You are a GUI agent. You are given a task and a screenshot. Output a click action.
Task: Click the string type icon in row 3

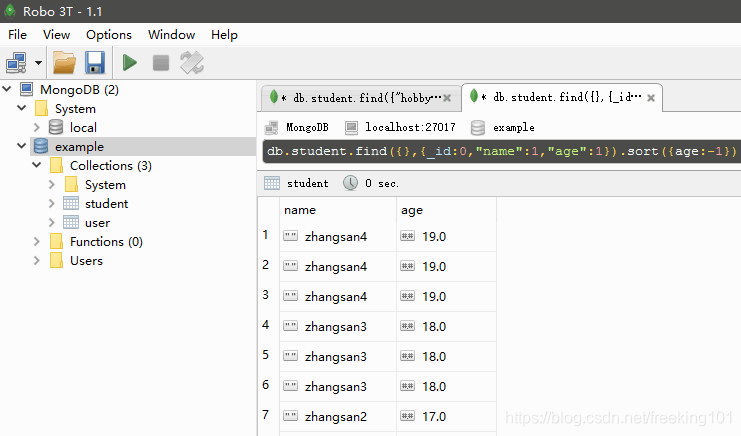click(291, 296)
